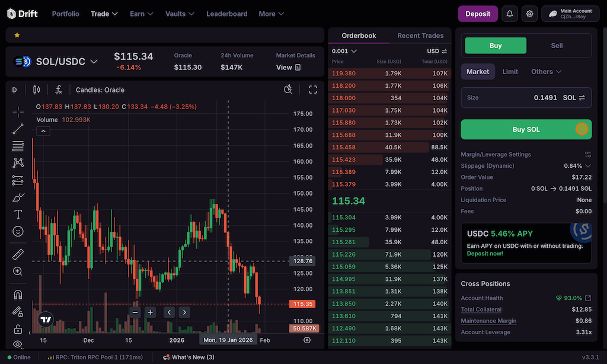Expand the Others order types dropdown
Screen dimensions: 607x364
point(546,72)
